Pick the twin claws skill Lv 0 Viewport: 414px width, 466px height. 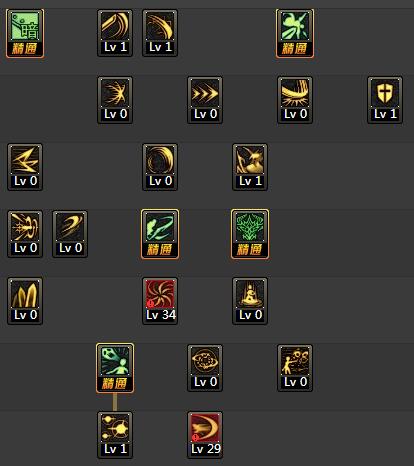coord(25,301)
